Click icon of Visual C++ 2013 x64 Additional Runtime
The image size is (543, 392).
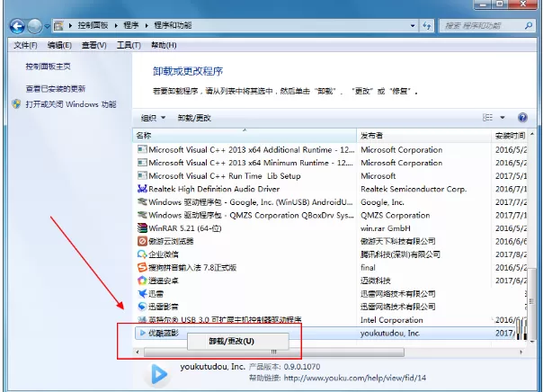tap(142, 149)
